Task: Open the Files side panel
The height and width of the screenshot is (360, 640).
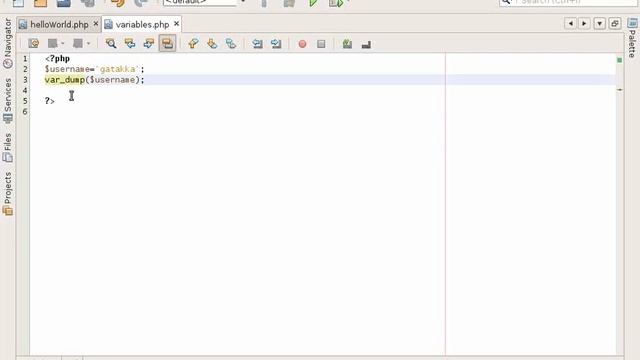Action: pos(8,147)
